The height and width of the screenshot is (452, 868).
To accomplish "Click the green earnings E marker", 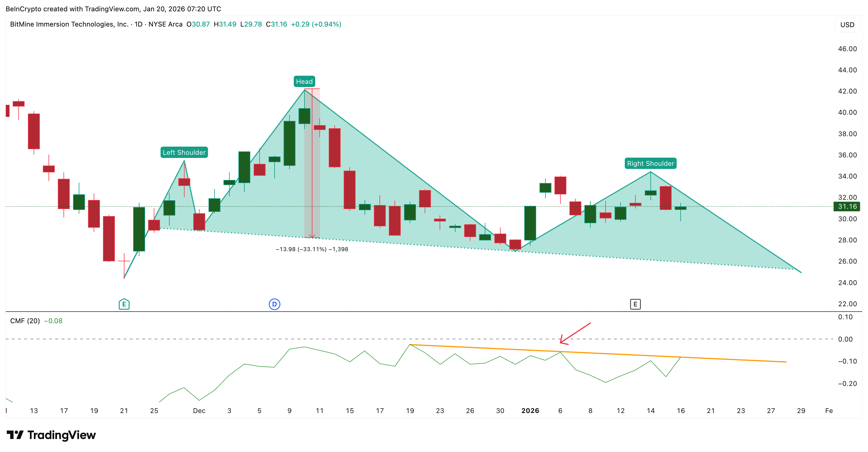I will point(124,304).
